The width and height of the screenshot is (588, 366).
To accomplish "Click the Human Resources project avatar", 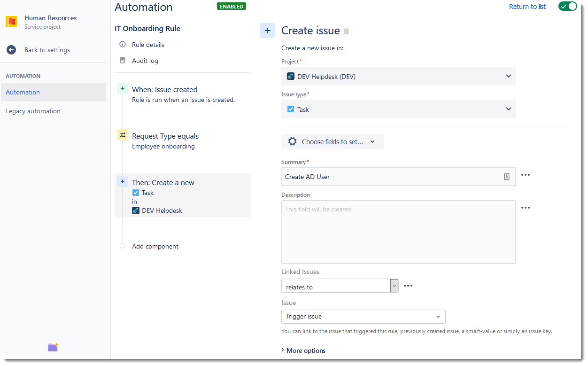I will (11, 22).
